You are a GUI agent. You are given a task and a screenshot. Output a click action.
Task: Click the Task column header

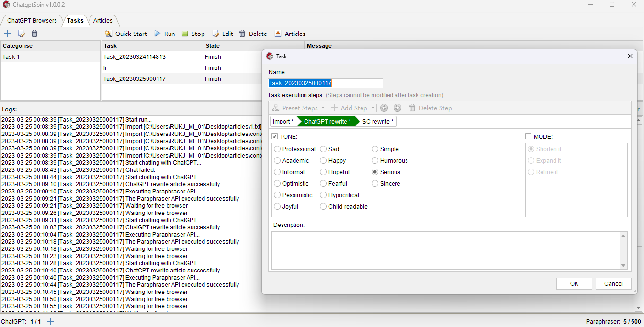coord(152,46)
